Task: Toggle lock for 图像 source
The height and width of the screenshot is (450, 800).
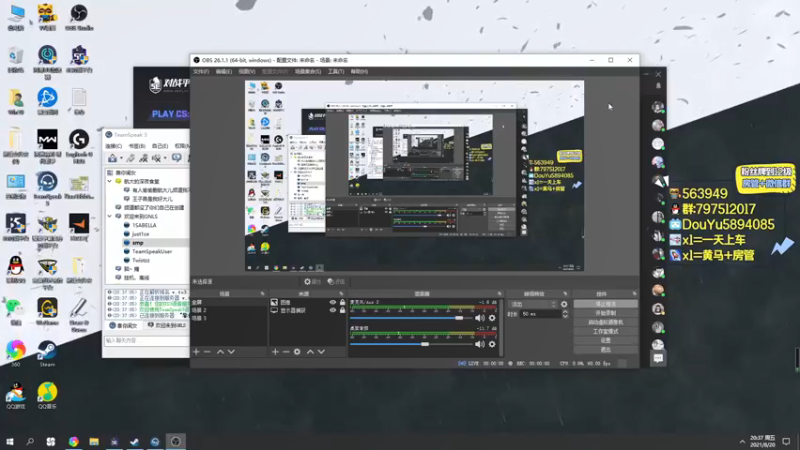Action: click(x=342, y=303)
